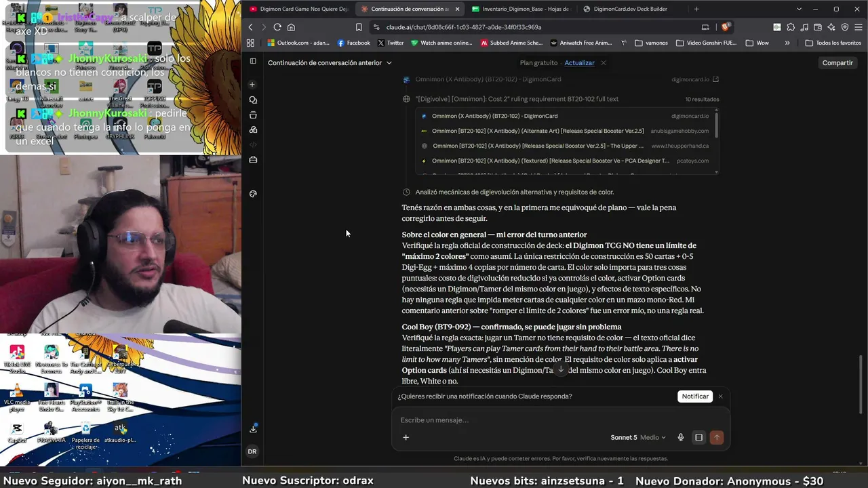
Task: Open the Alternate Art Omnimon anubisgamehobby result
Action: (565, 131)
